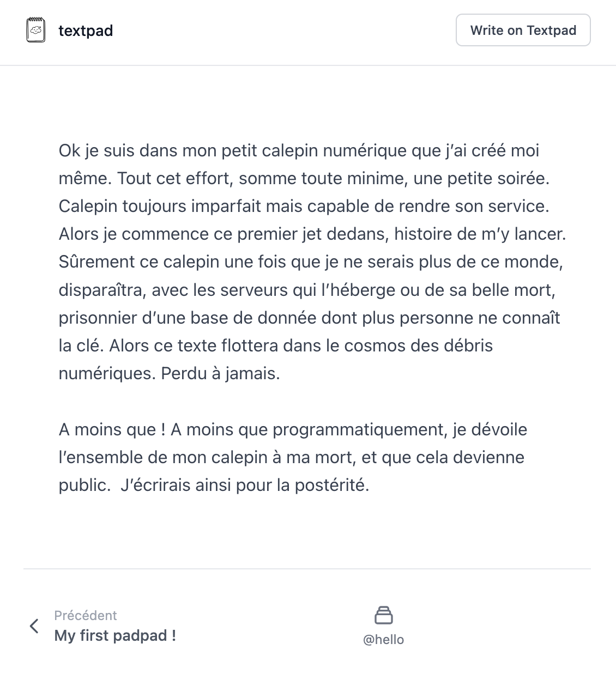Open the "My first padpad !" post
616x680 pixels.
coord(115,635)
